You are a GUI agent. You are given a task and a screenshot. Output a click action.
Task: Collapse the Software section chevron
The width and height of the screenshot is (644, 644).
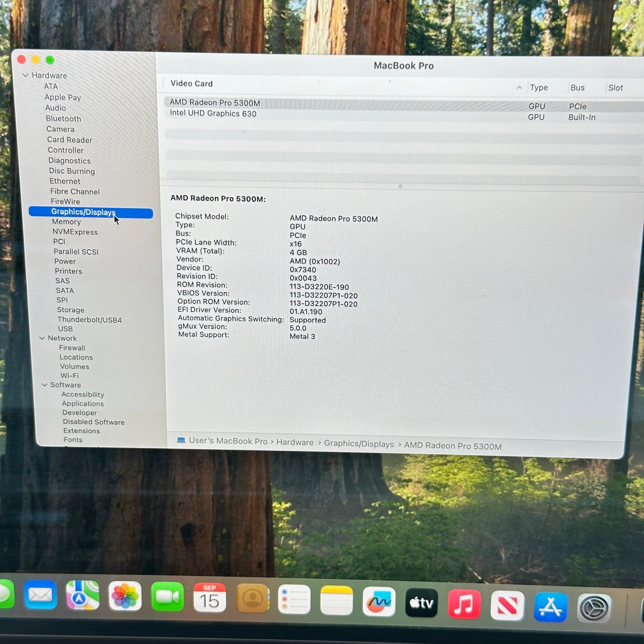(45, 385)
